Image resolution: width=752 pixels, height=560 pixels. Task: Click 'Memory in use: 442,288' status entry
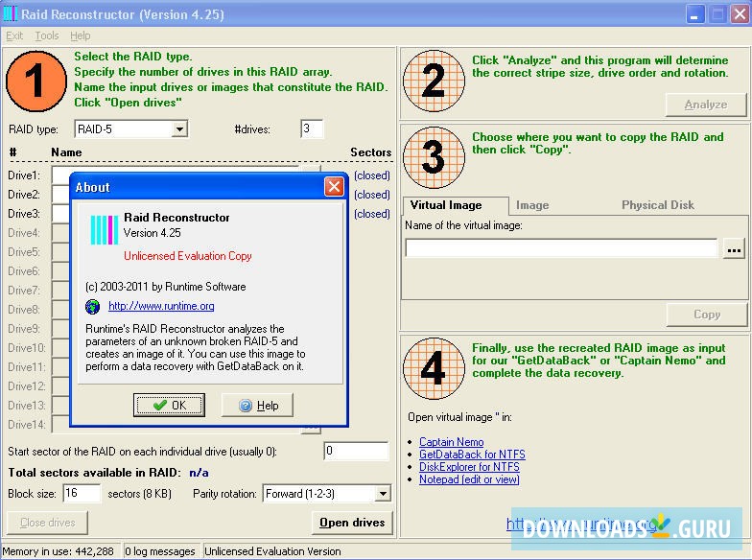click(x=58, y=551)
